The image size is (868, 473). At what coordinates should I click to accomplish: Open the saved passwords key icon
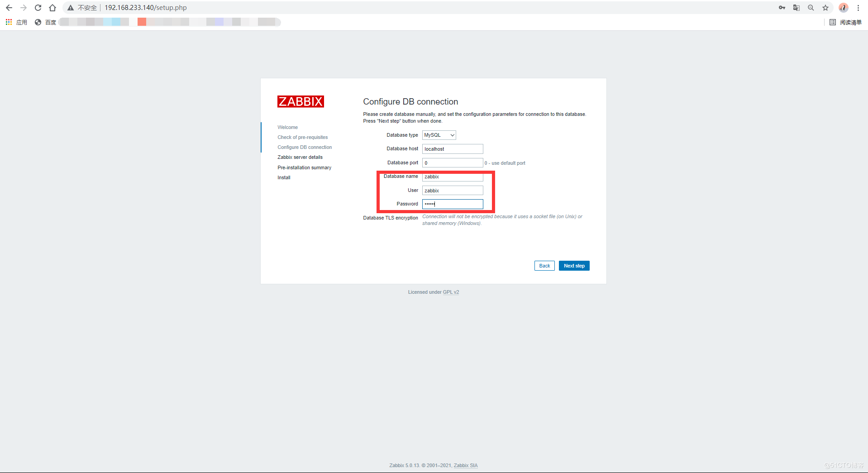(782, 8)
